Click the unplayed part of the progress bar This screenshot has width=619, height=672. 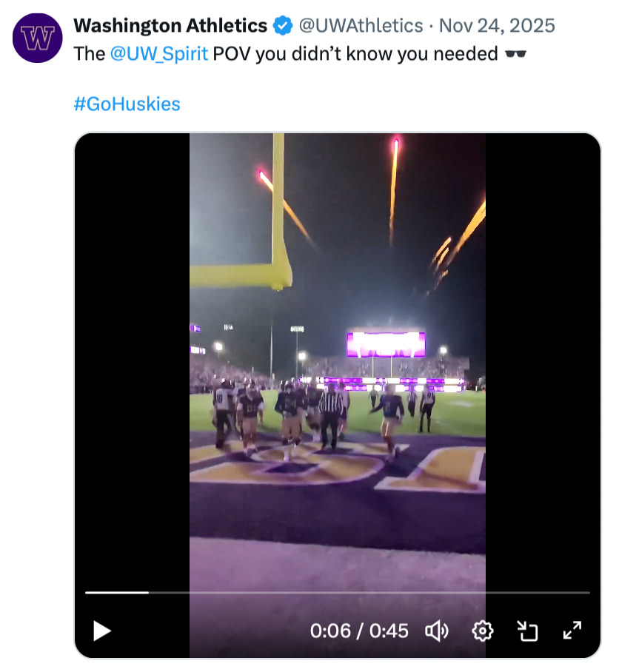click(x=370, y=593)
